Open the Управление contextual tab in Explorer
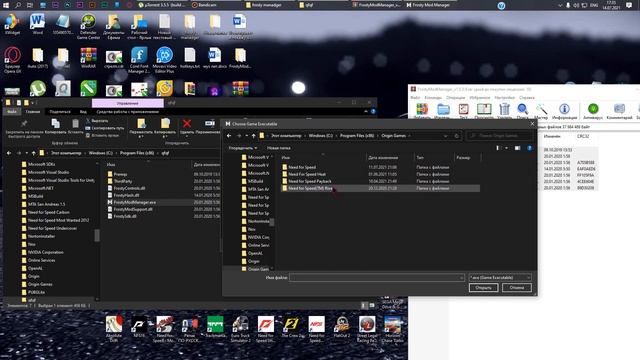640x360 pixels. click(x=127, y=103)
